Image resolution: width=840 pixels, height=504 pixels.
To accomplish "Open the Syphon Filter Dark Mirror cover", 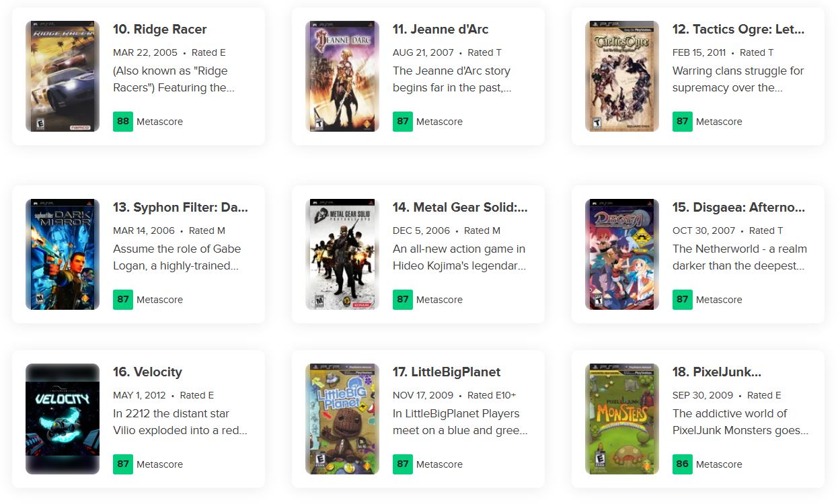I will [63, 254].
